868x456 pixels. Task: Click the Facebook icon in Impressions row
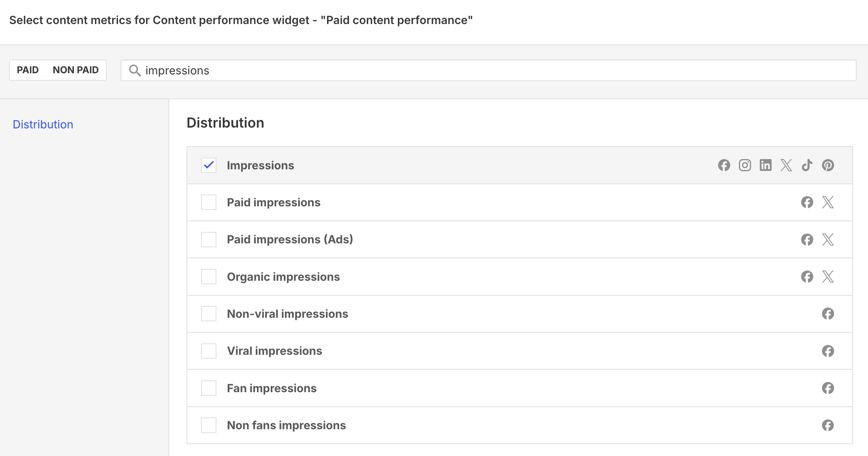724,165
